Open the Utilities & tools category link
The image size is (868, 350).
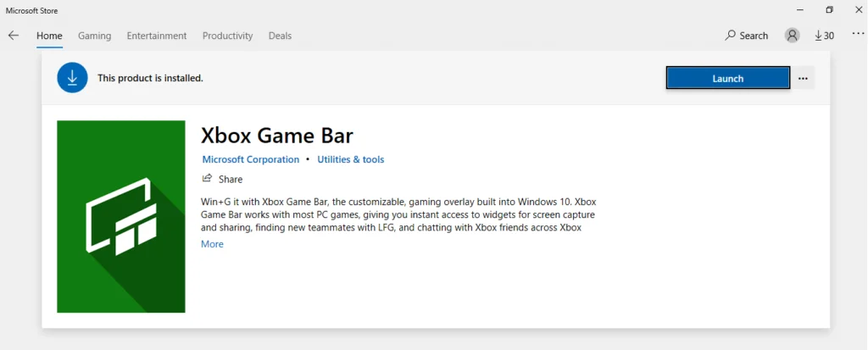pyautogui.click(x=350, y=159)
